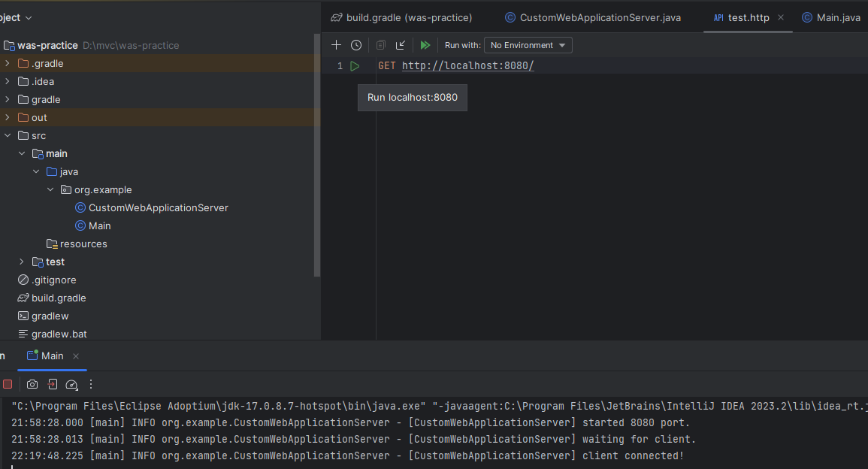
Task: Click the profiler gauge icon in Run toolbar
Action: pos(71,384)
